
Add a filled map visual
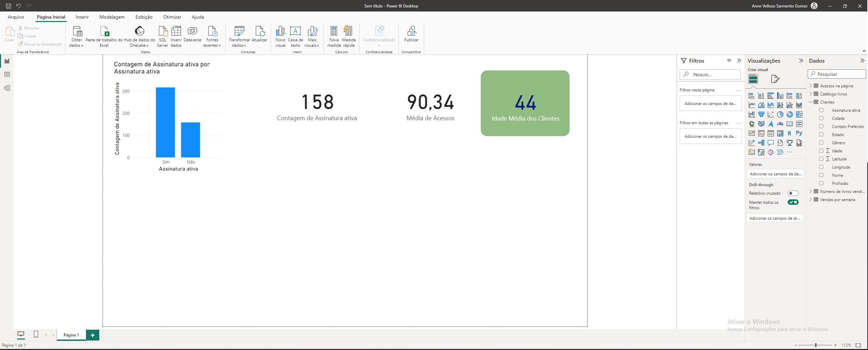click(761, 124)
